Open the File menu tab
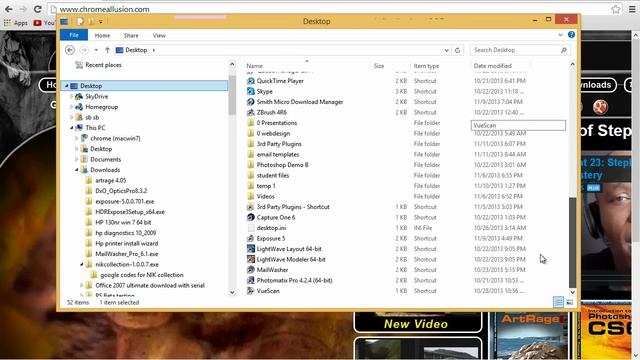The image size is (640, 360). (x=74, y=35)
